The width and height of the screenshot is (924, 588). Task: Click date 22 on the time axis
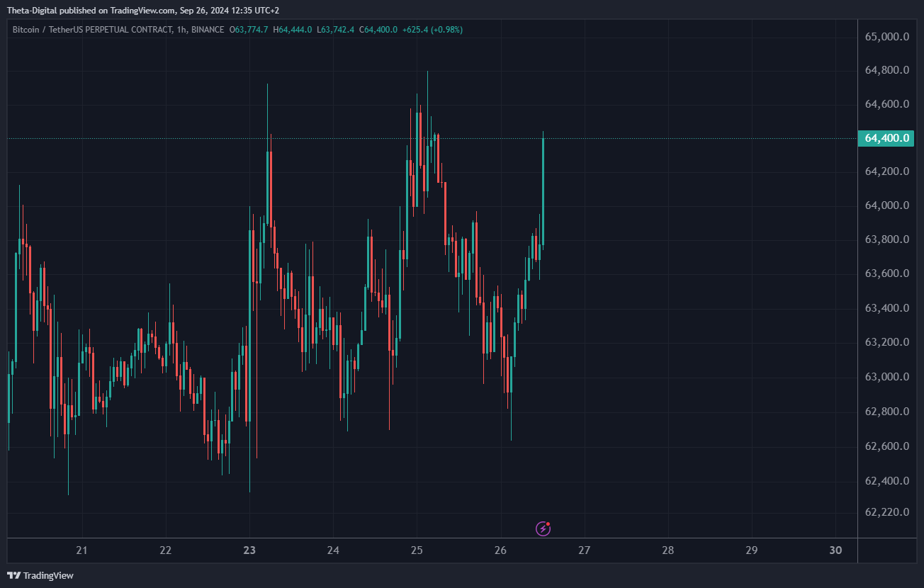(x=166, y=550)
